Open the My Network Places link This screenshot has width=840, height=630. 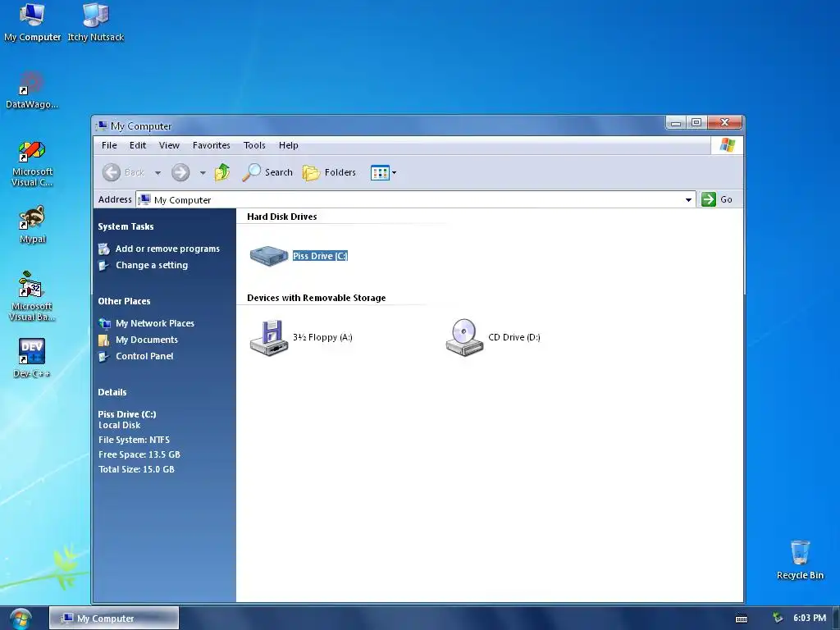tap(155, 323)
